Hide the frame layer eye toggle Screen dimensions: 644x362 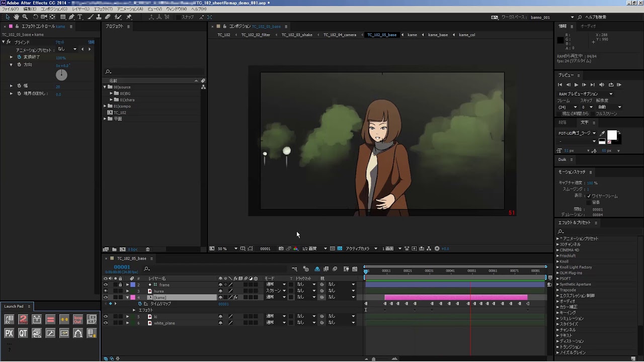coord(106,285)
